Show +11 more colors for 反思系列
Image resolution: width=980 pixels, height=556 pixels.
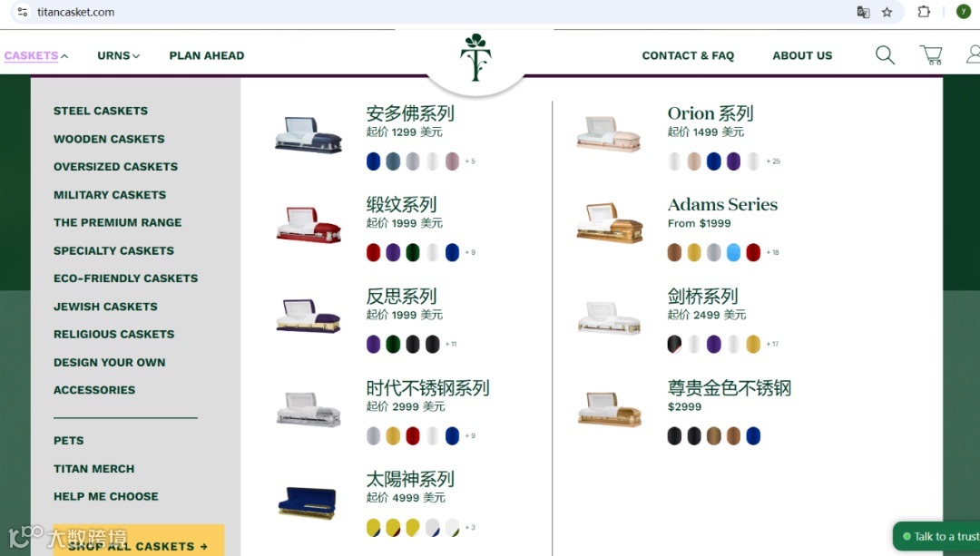[451, 345]
